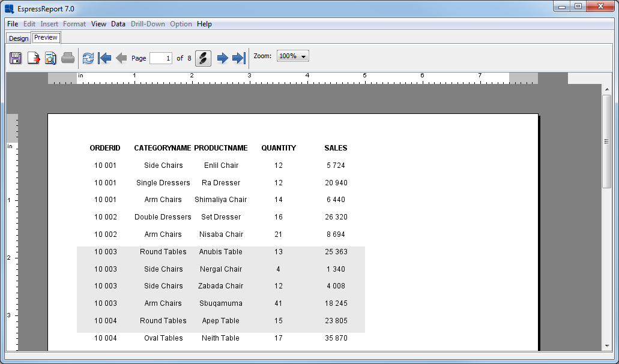Click the 'Set Dresser' product cell
619x364 pixels.
tap(221, 217)
